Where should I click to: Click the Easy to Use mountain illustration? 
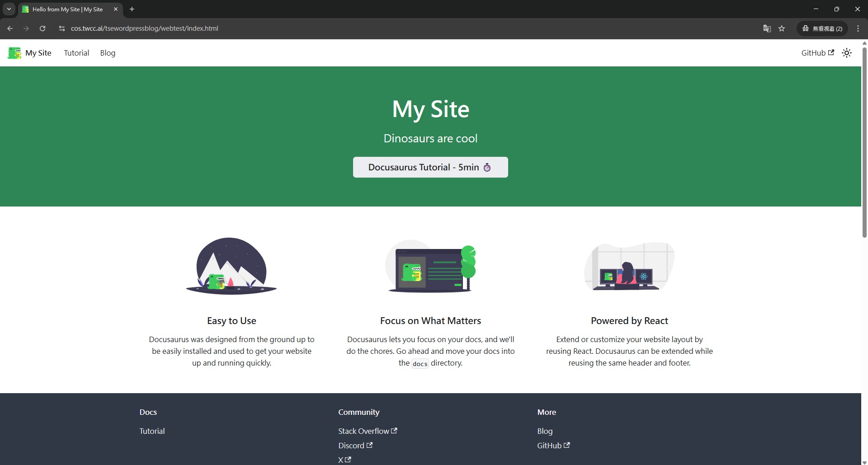coord(231,266)
